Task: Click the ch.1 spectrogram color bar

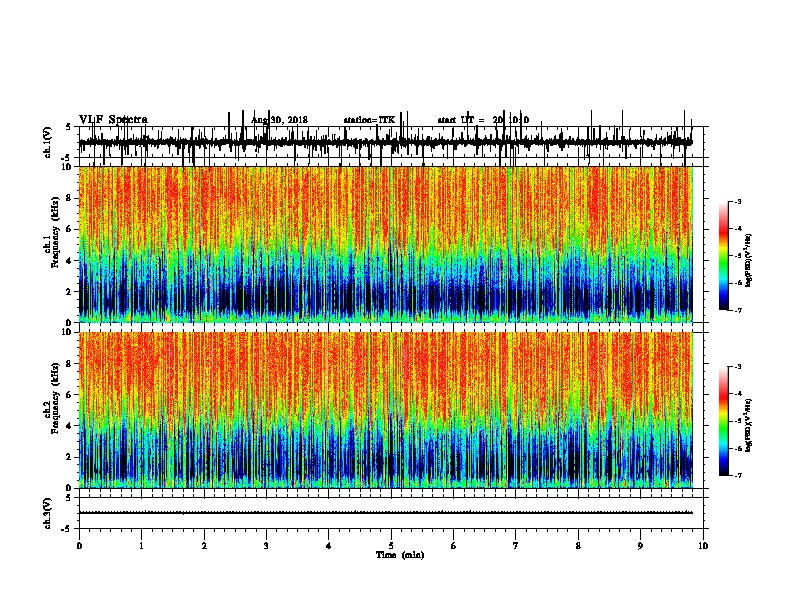Action: click(x=723, y=256)
